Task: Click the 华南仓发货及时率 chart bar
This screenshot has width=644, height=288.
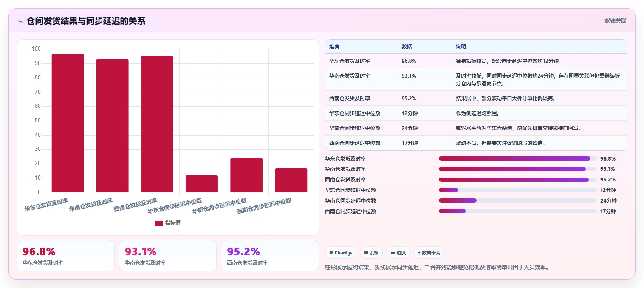Action: pos(113,126)
